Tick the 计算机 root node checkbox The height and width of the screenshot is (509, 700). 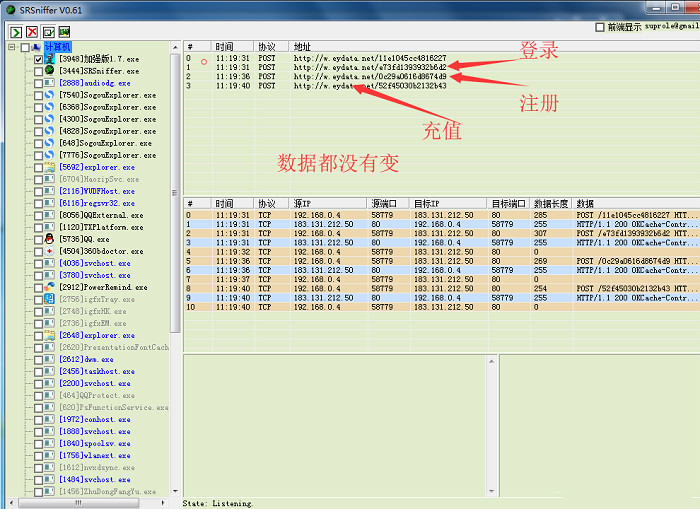(x=23, y=47)
